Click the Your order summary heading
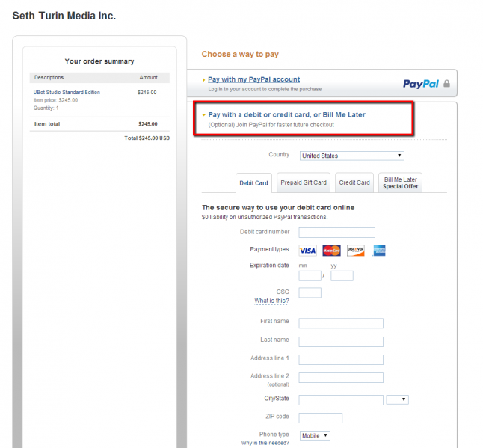Screen dimensions: 483x448 pos(99,61)
